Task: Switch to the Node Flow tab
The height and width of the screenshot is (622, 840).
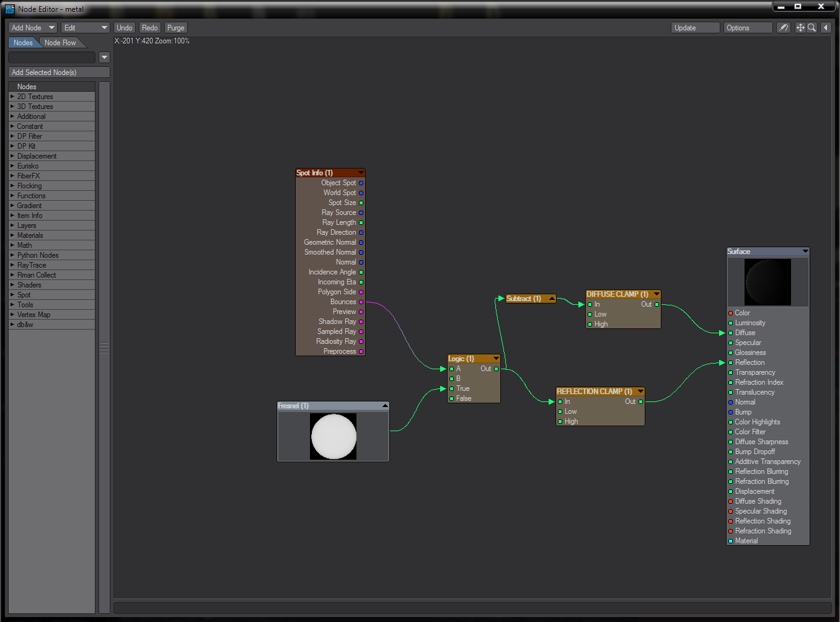Action: coord(60,43)
